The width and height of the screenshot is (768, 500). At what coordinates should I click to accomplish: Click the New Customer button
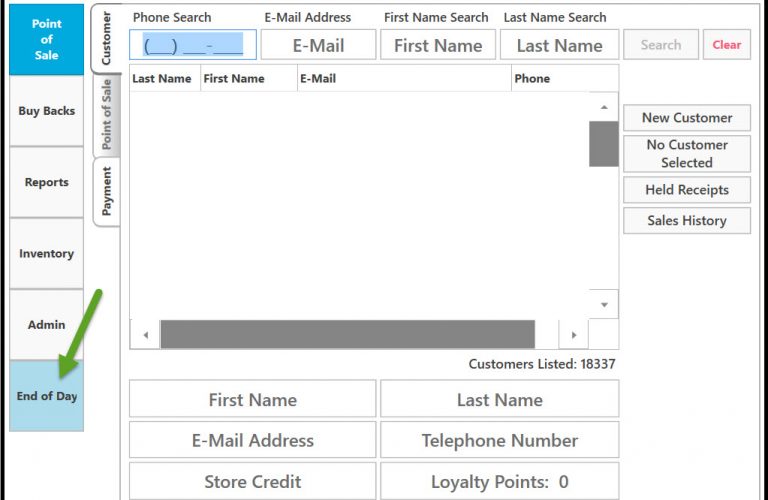(x=687, y=118)
